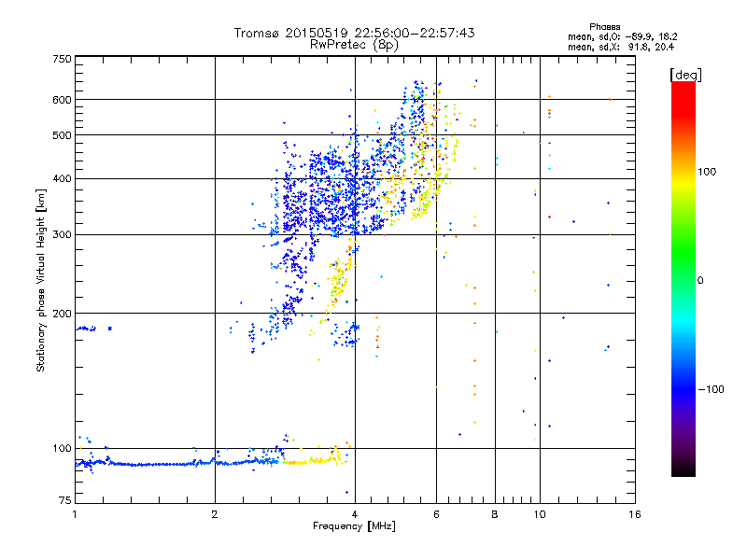Click the rainbow phase colorbar

pos(684,279)
